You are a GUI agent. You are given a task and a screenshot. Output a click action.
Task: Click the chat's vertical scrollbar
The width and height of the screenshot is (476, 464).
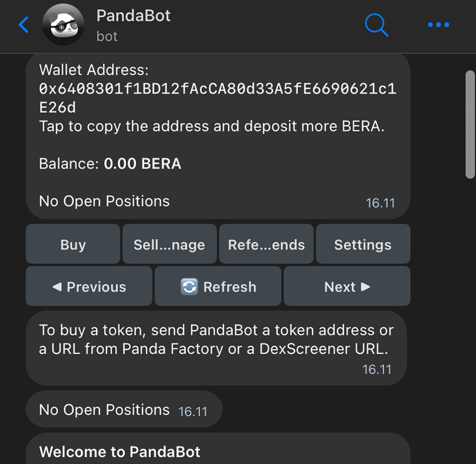pos(470,124)
